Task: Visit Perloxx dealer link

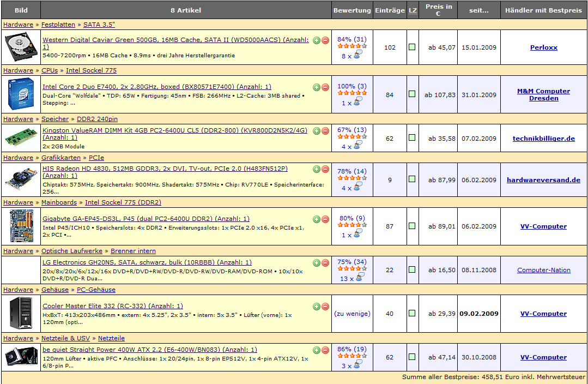Action: click(544, 47)
